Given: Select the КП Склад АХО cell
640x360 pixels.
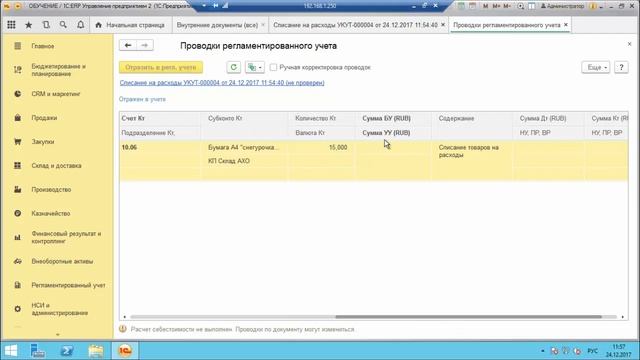Looking at the screenshot, I should pyautogui.click(x=244, y=161).
